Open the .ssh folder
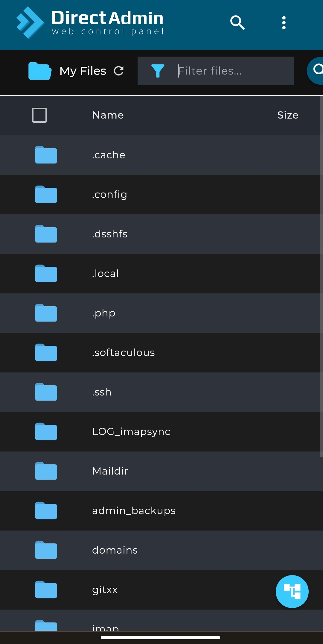 coord(102,392)
